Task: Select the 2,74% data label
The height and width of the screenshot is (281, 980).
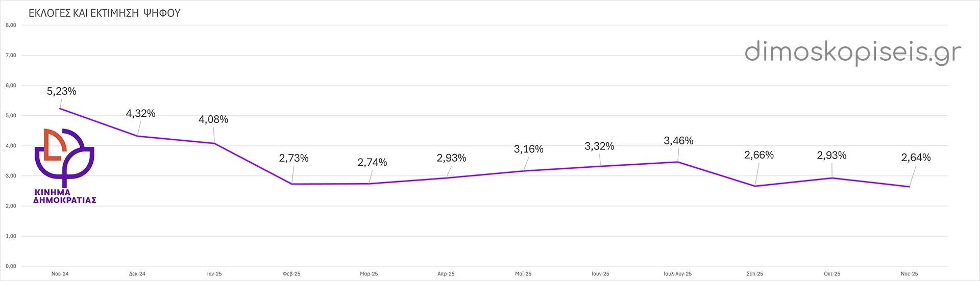Action: coord(372,162)
